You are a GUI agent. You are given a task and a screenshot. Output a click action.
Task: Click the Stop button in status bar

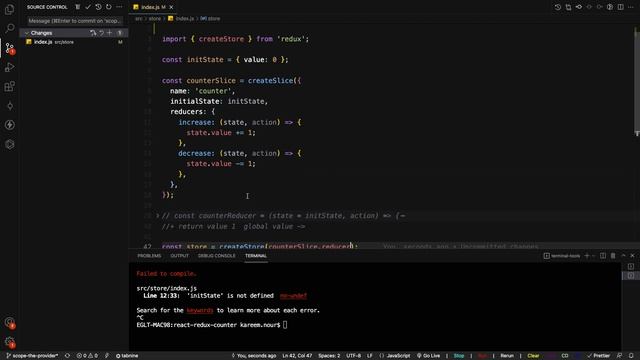459,356
